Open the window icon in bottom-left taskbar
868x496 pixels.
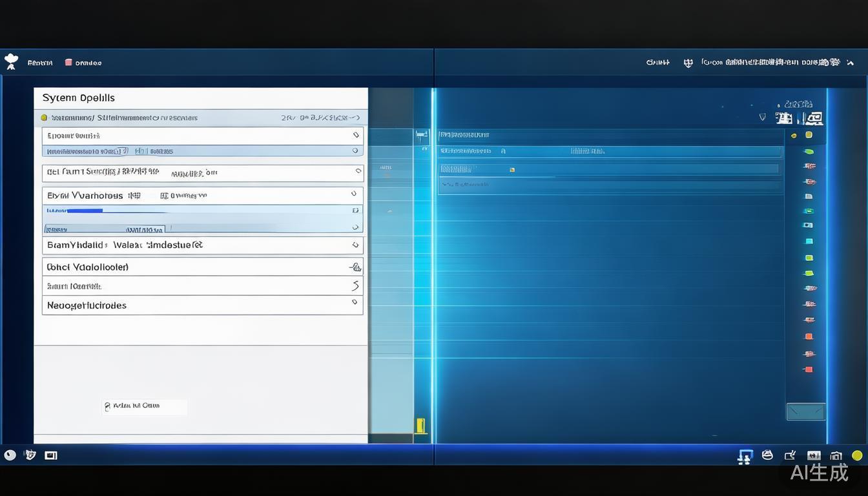51,455
